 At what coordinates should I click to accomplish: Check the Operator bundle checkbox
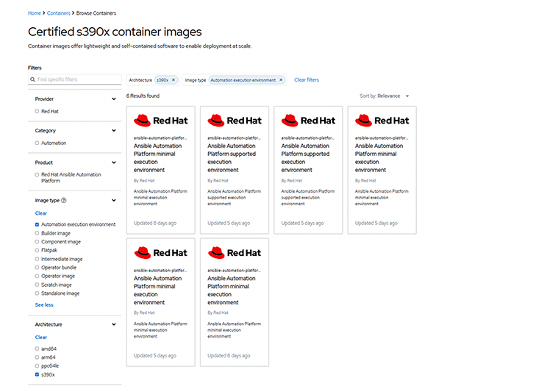pyautogui.click(x=37, y=268)
